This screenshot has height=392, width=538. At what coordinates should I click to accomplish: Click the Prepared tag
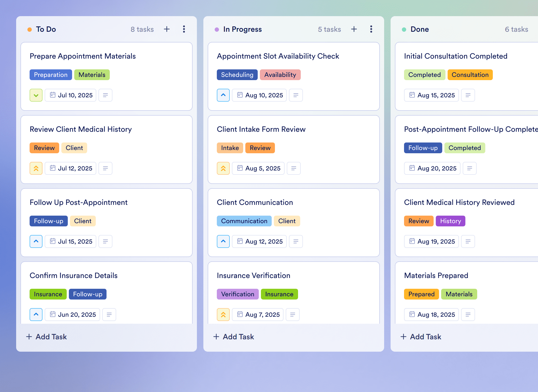tap(422, 294)
